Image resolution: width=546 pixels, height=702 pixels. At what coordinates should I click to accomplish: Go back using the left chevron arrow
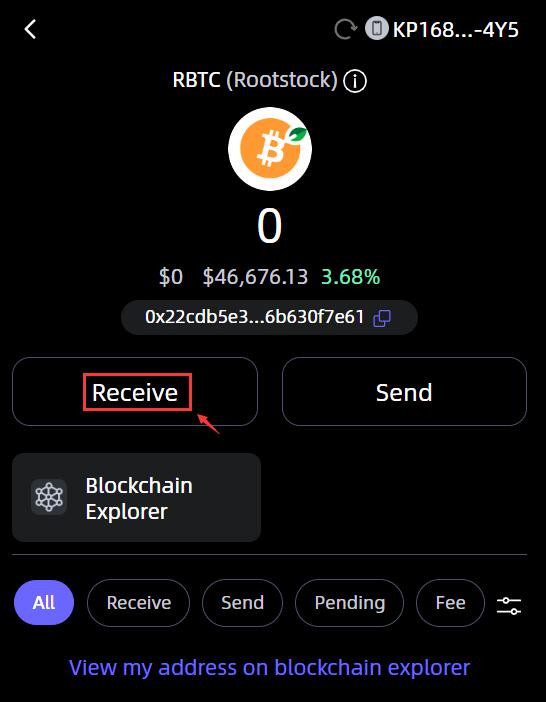click(x=30, y=30)
